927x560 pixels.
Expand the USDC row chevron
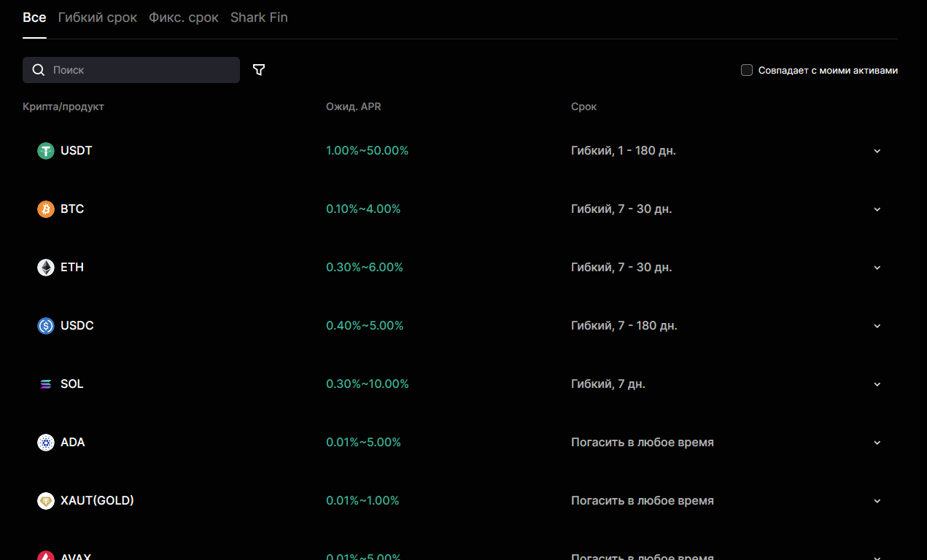(x=877, y=326)
